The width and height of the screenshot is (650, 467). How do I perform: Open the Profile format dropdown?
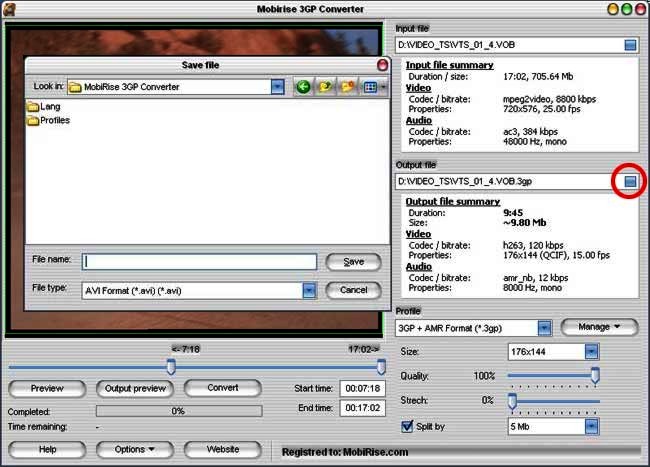pos(544,328)
